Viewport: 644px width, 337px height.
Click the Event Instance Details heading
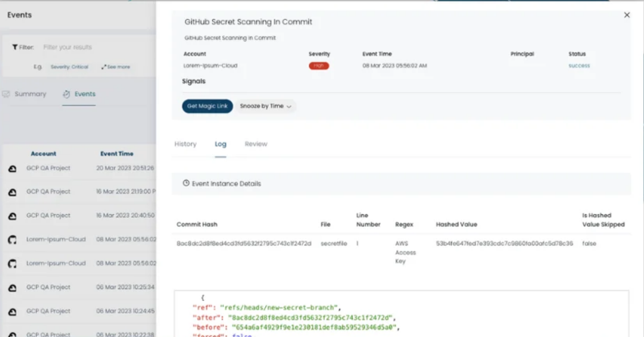pos(226,184)
